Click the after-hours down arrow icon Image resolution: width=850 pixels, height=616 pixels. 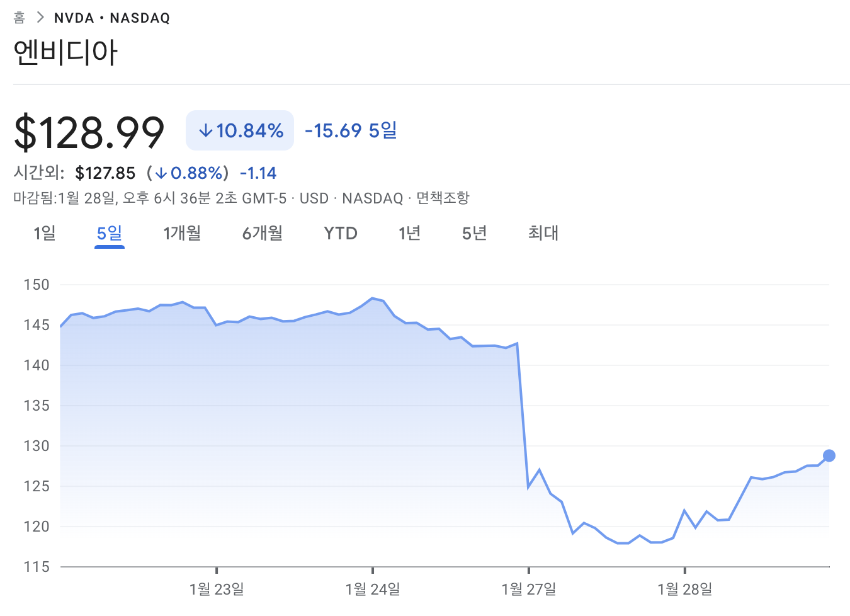[x=161, y=173]
